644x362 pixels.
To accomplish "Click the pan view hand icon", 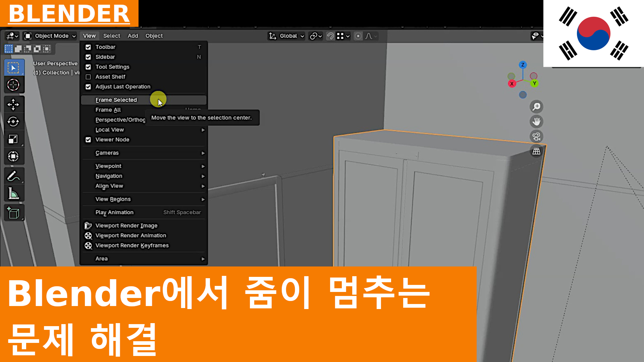I will pos(536,121).
